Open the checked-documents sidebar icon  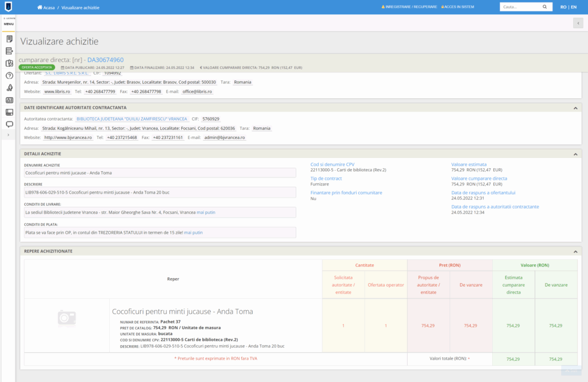coord(9,63)
